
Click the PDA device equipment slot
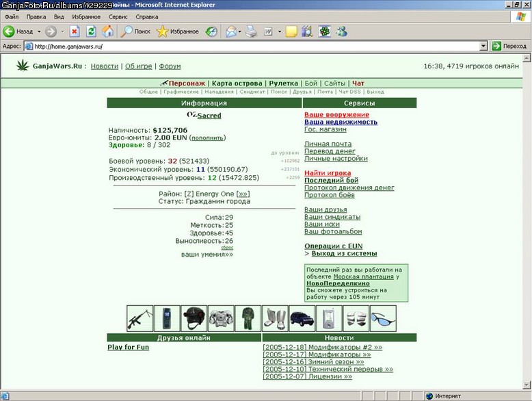(x=329, y=318)
